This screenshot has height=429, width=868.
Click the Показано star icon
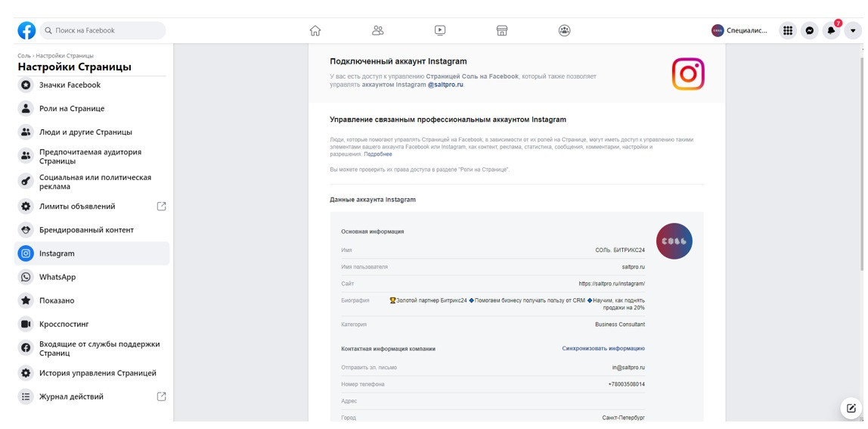26,300
